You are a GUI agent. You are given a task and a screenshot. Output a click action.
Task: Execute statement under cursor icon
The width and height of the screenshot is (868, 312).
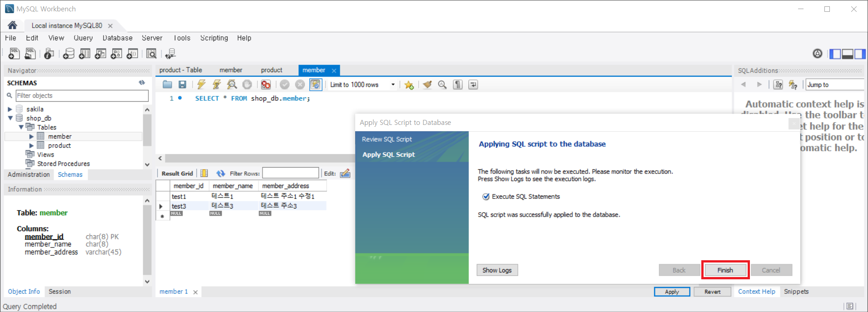point(217,84)
